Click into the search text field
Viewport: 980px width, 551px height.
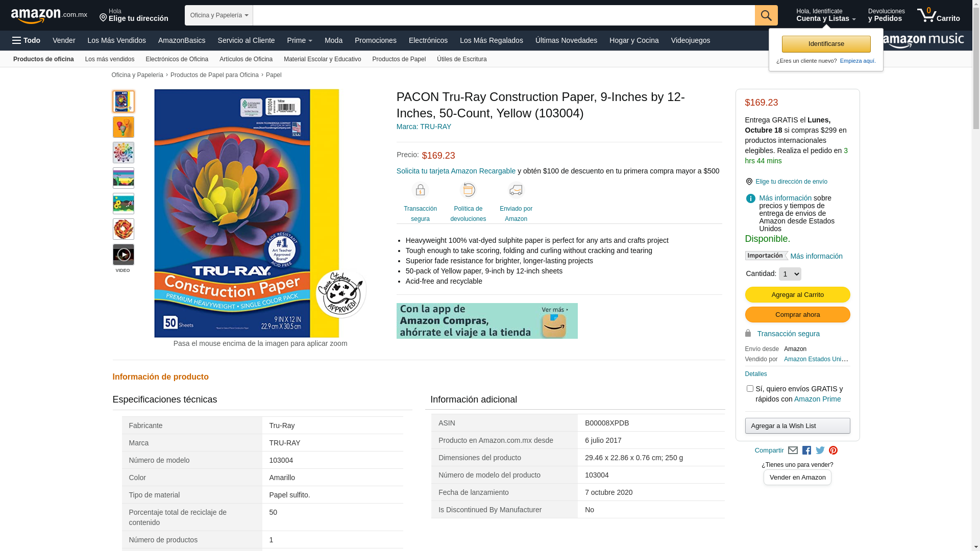(504, 15)
